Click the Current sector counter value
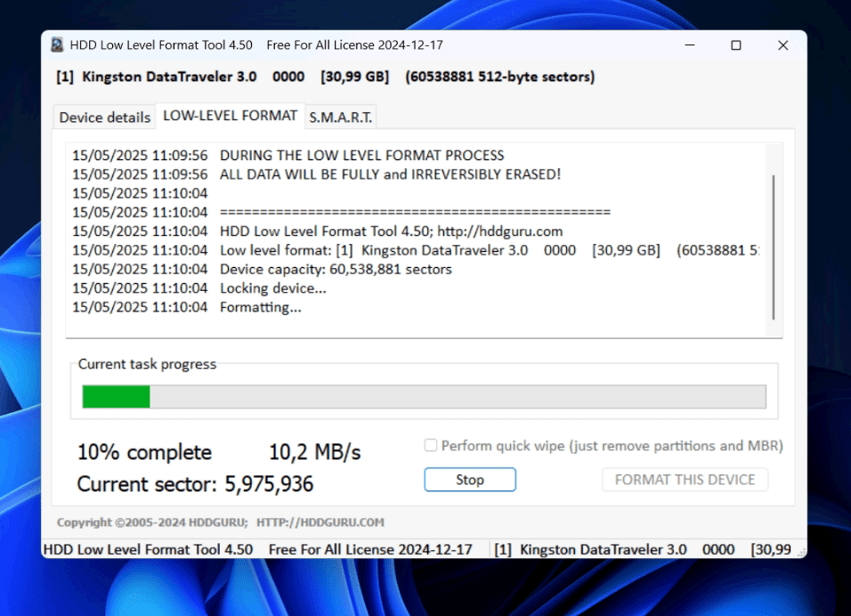Viewport: 851px width, 616px height. pyautogui.click(x=268, y=484)
